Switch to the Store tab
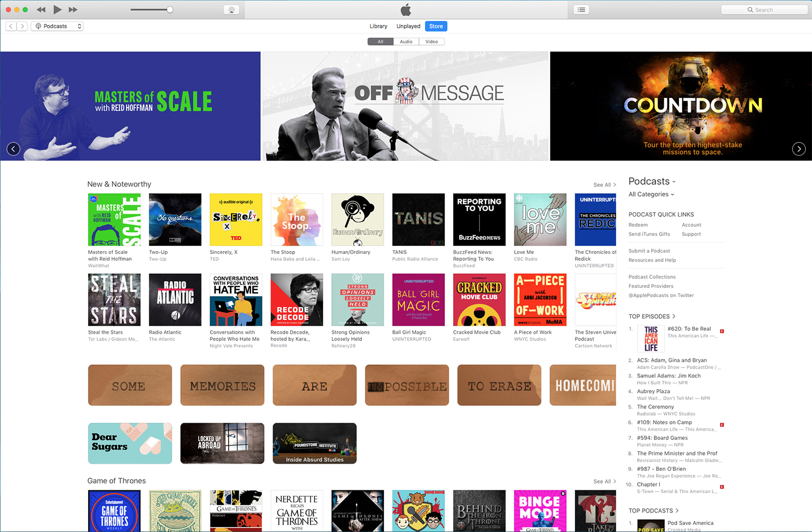Screen dimensions: 812x532 tap(436, 26)
